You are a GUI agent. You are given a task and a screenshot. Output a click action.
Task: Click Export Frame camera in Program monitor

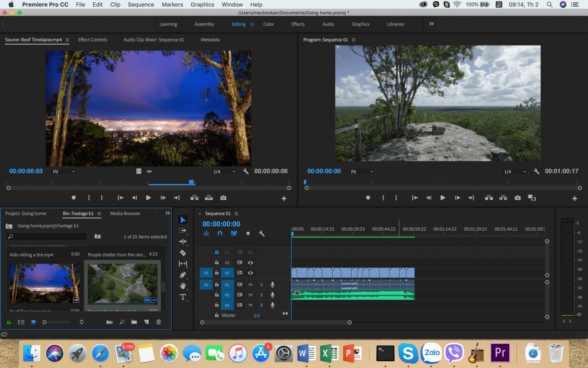(518, 198)
